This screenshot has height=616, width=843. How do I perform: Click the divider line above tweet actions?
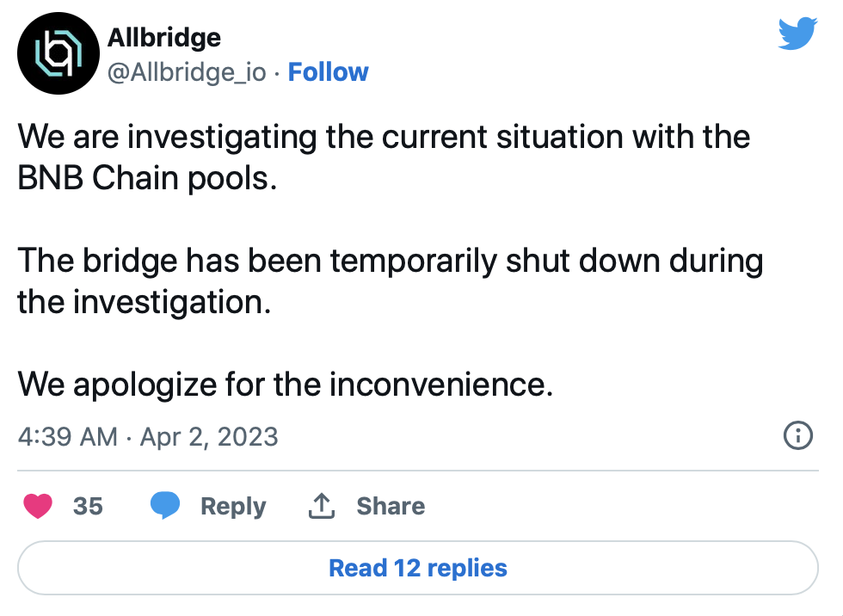coord(418,471)
